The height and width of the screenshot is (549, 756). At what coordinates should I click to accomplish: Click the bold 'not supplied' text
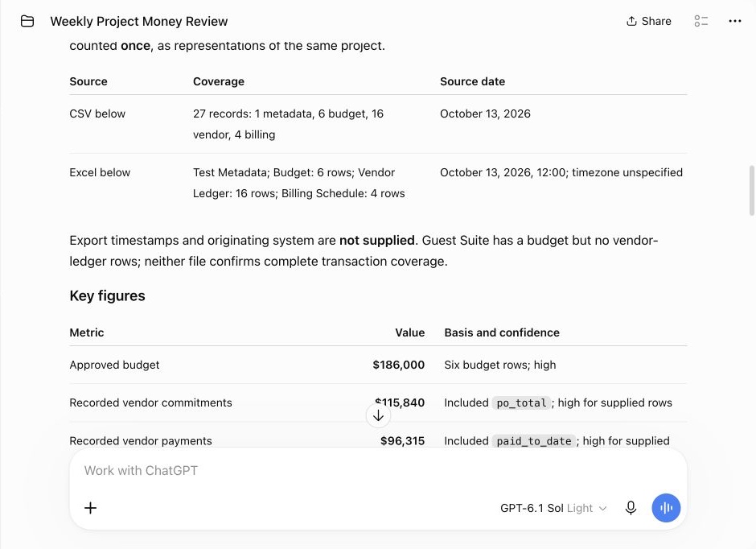[x=377, y=240]
